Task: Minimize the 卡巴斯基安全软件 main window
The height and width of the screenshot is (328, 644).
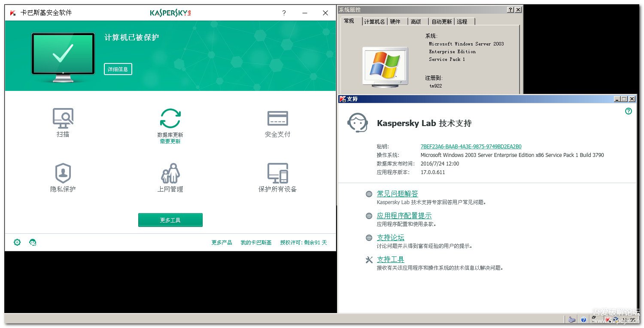Action: (305, 13)
